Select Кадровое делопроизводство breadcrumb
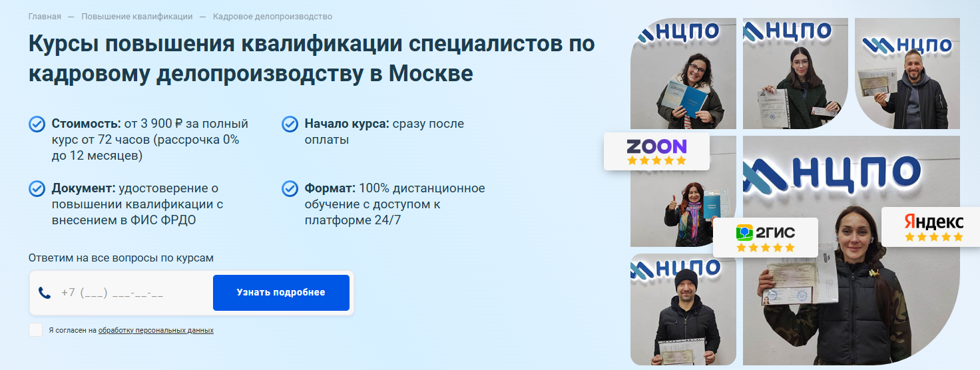980x370 pixels. click(272, 17)
